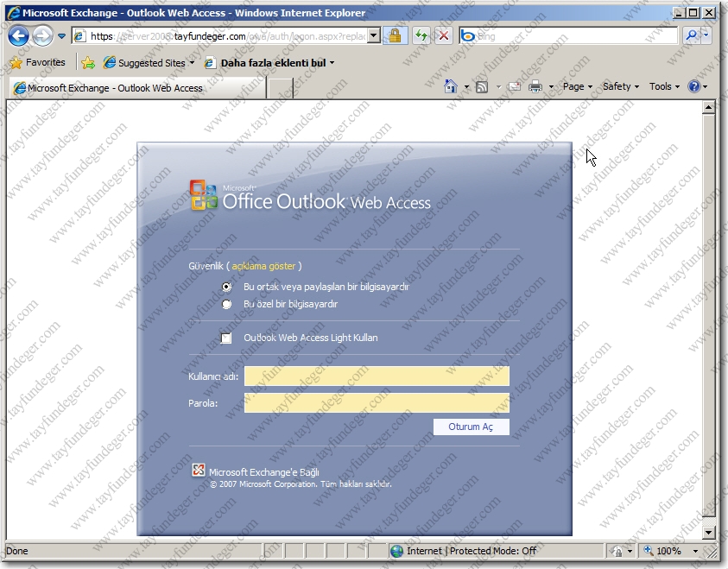The image size is (728, 569).
Task: Click the Oturum Aç button
Action: [x=472, y=427]
